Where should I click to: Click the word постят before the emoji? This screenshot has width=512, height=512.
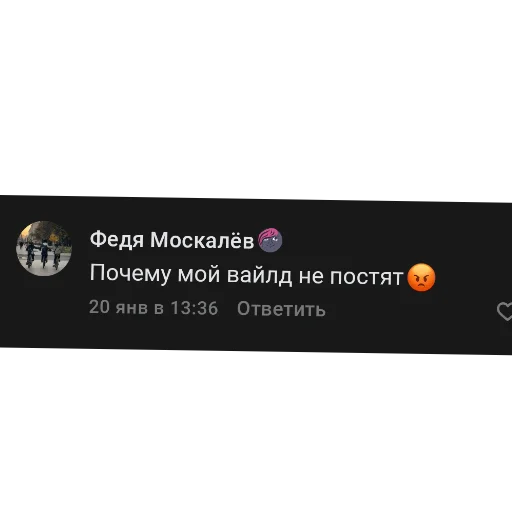click(x=366, y=277)
